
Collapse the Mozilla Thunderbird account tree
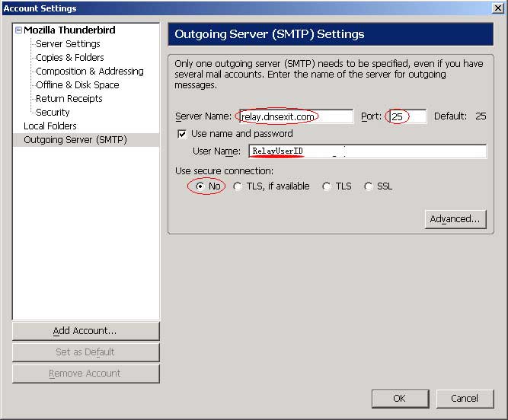[18, 30]
